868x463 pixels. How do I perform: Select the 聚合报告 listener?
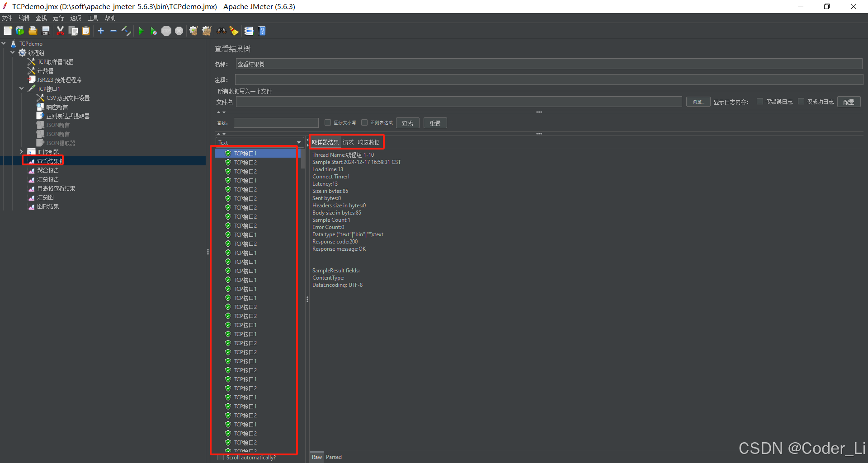coord(48,170)
